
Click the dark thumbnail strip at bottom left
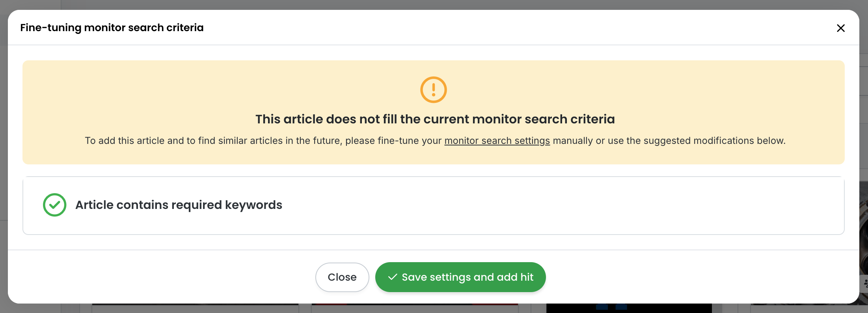pos(195,304)
